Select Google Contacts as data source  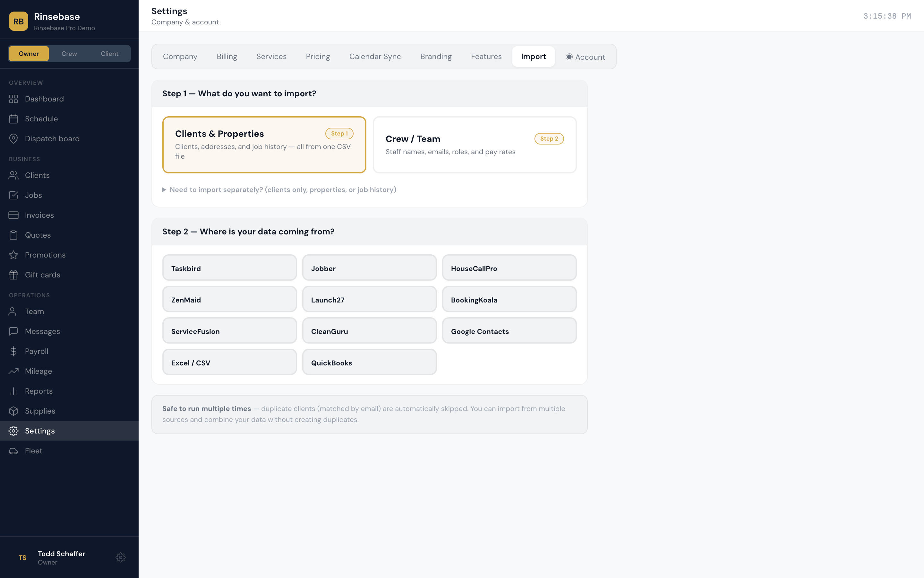pos(509,331)
